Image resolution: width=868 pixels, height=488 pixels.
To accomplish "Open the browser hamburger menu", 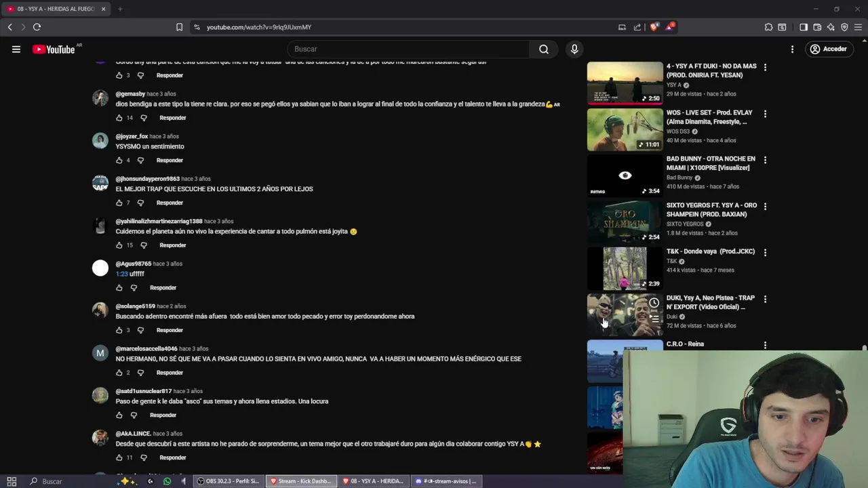I will coord(858,27).
